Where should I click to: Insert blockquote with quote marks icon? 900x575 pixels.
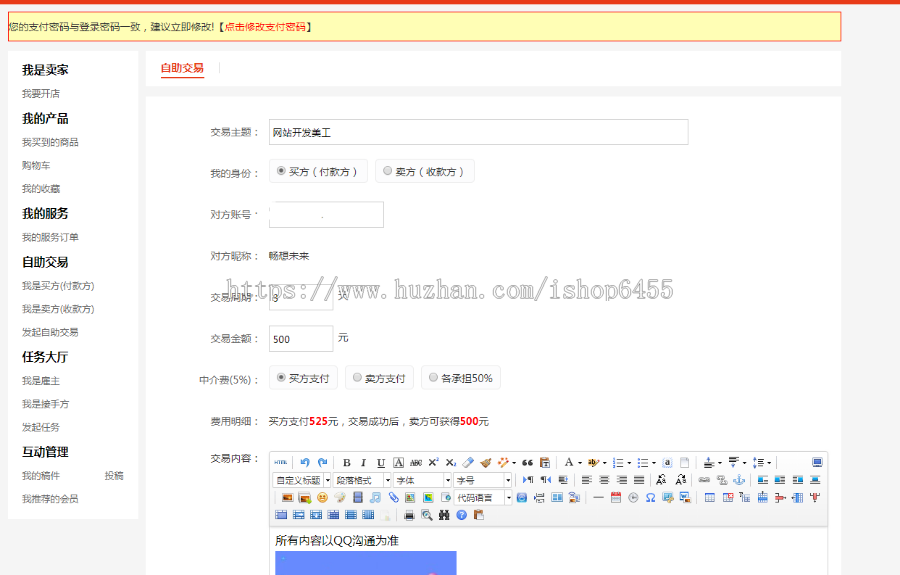(527, 462)
